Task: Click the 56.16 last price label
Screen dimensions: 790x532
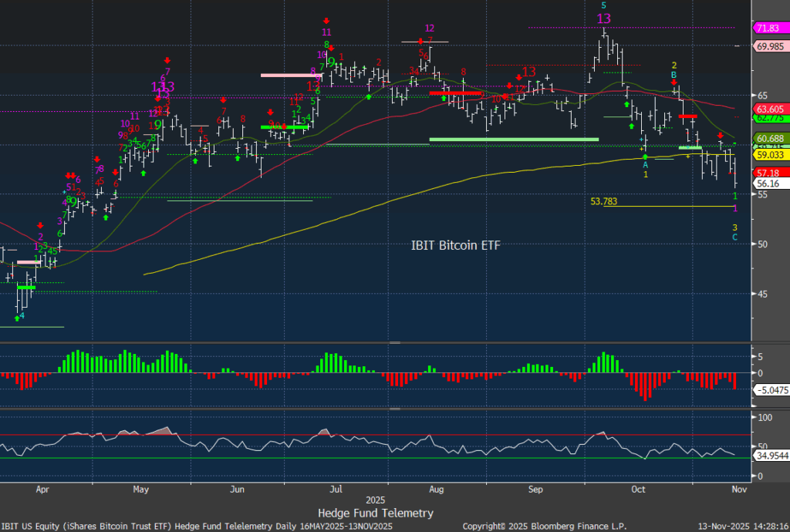Action: pyautogui.click(x=768, y=184)
